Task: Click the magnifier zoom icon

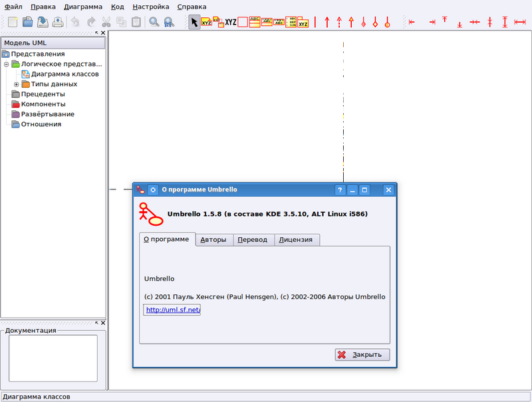Action: (154, 22)
